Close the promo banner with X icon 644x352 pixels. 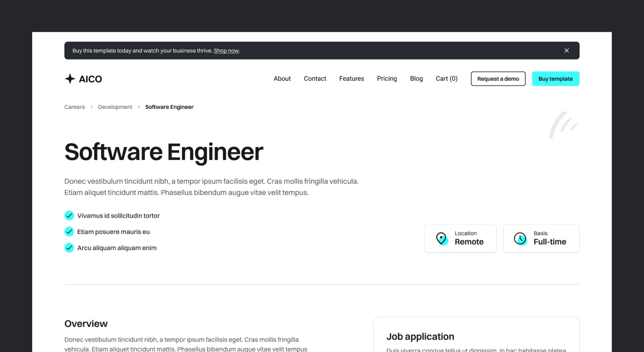click(x=566, y=51)
